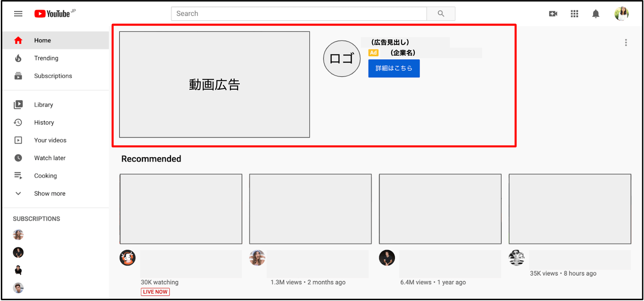Open the YouTube apps grid
This screenshot has height=301, width=644.
tap(574, 14)
